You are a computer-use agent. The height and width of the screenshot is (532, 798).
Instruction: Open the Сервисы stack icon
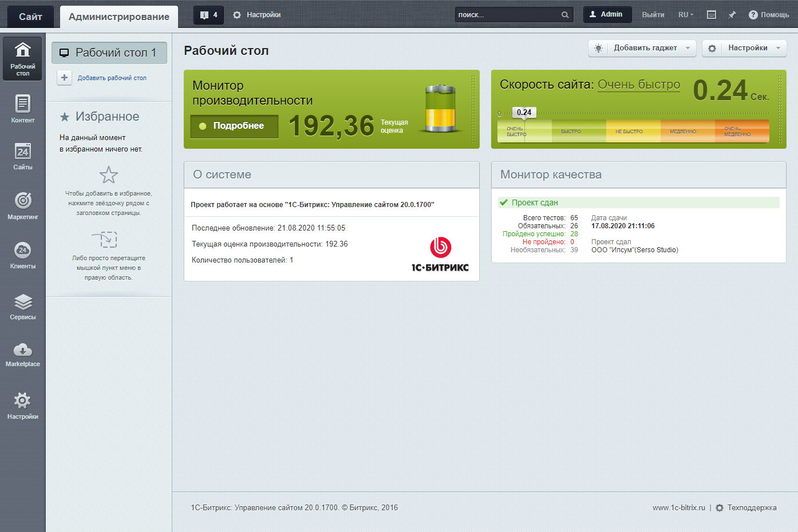point(22,306)
